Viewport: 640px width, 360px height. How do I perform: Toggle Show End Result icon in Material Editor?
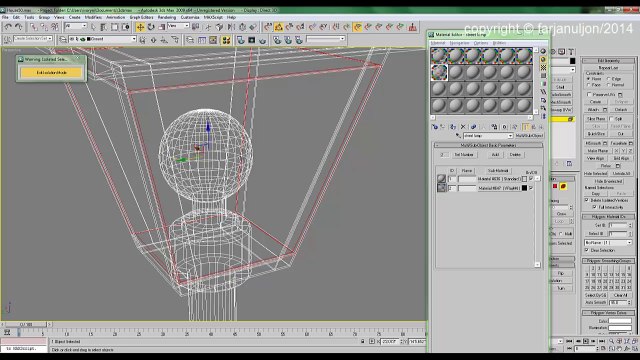[x=526, y=127]
